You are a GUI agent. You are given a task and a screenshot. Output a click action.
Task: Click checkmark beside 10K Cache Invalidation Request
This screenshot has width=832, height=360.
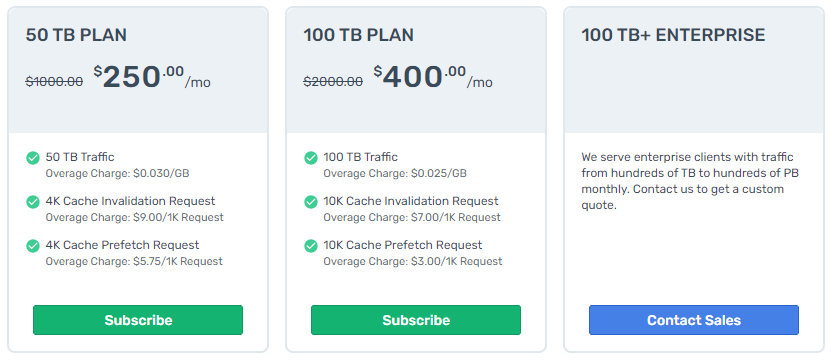click(310, 202)
